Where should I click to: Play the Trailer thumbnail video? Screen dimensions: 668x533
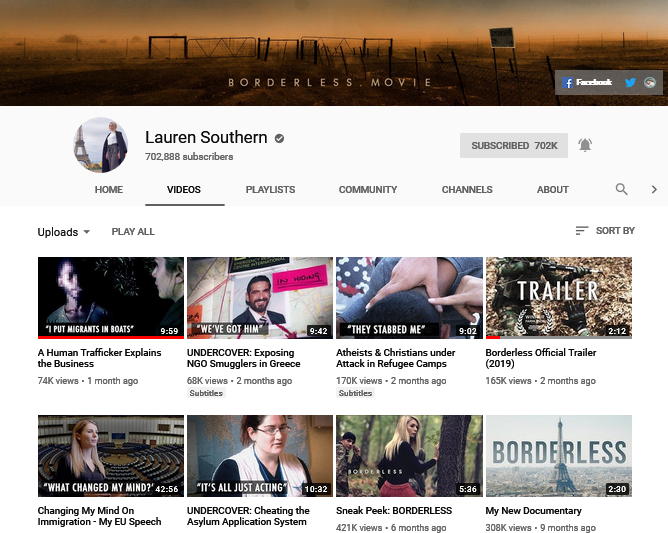click(x=559, y=298)
